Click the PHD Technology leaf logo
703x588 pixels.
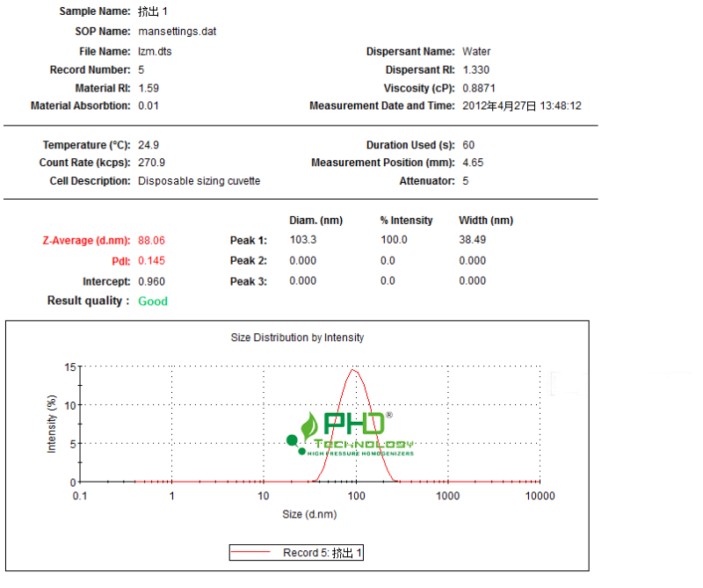click(x=309, y=428)
